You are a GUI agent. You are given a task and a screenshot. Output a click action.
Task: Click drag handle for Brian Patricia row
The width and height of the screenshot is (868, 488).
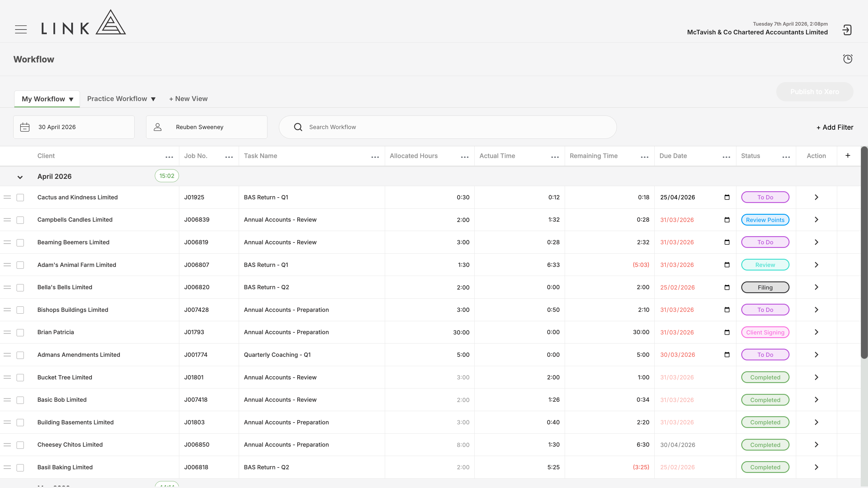8,332
